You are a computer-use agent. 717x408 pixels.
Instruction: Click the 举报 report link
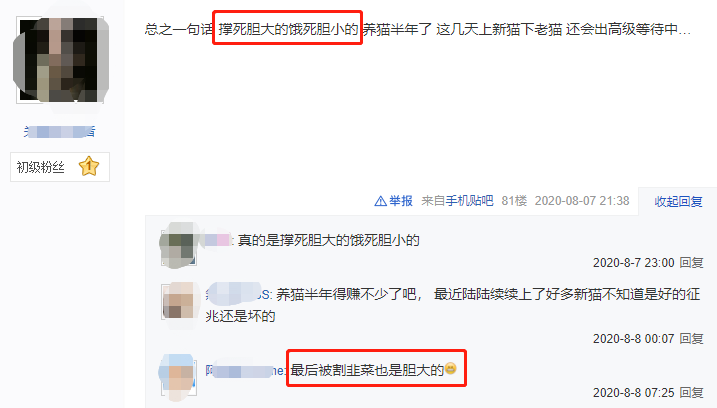(401, 201)
